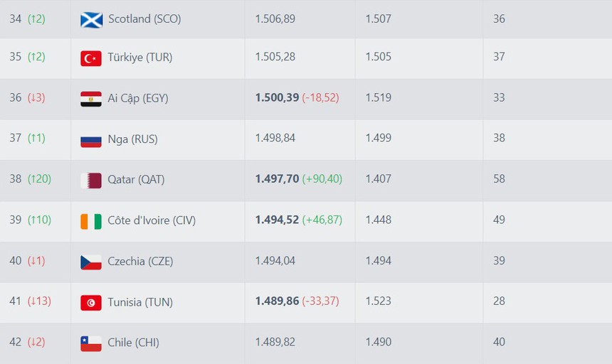Click Qatar's +90,40 points change
Screen dimensions: 612x364
point(322,179)
